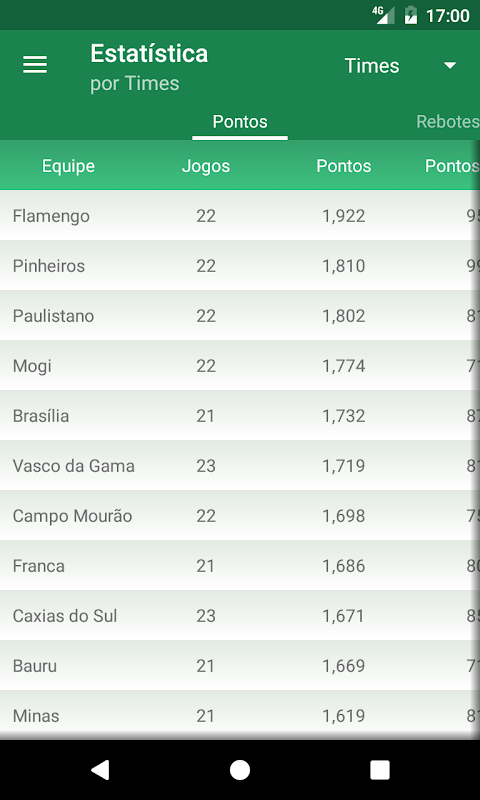Open the Pinheiros team row
Viewport: 480px width, 800px height.
pyautogui.click(x=240, y=266)
